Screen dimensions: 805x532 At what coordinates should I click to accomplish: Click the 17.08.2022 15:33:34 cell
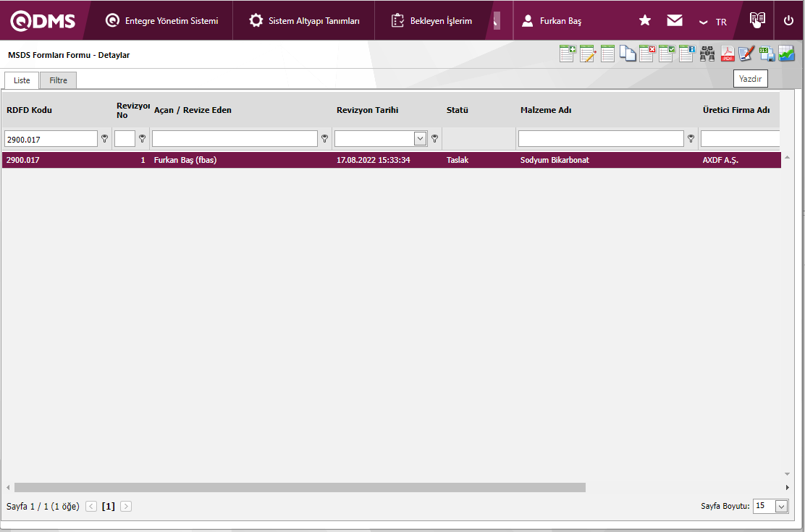[374, 160]
